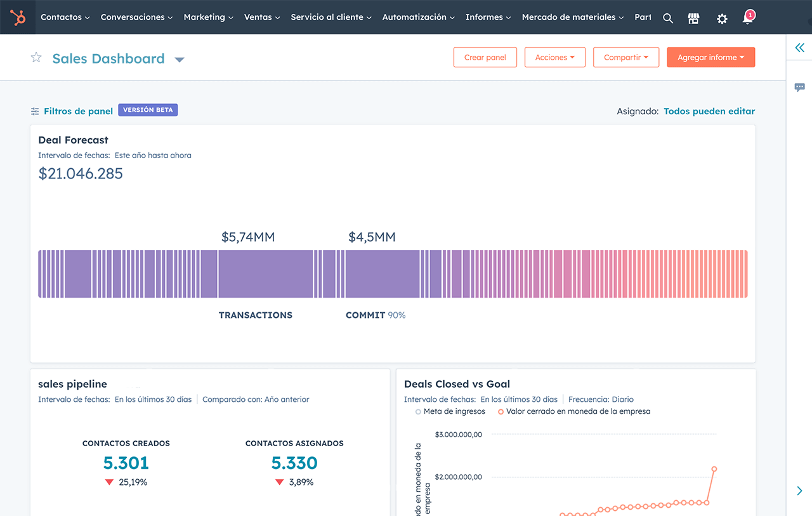Expand the Automatización menu
Image resolution: width=812 pixels, height=516 pixels.
pos(418,17)
